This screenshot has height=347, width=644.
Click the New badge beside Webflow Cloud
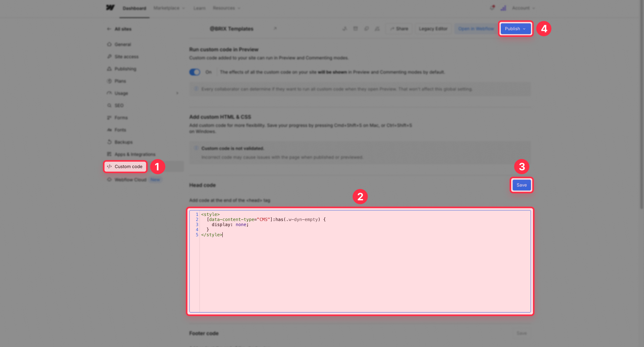(x=155, y=180)
